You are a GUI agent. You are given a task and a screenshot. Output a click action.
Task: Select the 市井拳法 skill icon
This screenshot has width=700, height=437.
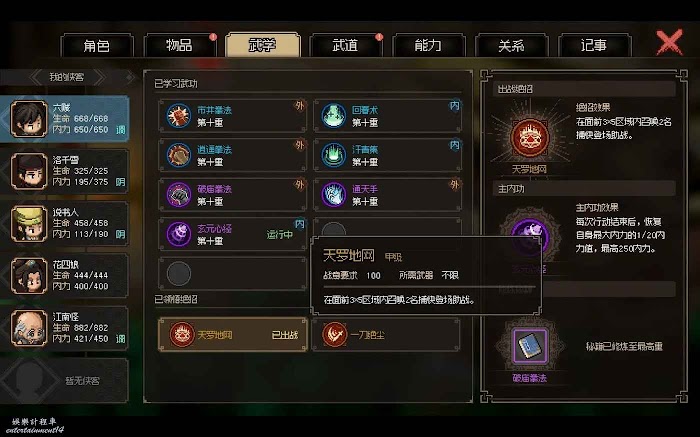[x=179, y=116]
